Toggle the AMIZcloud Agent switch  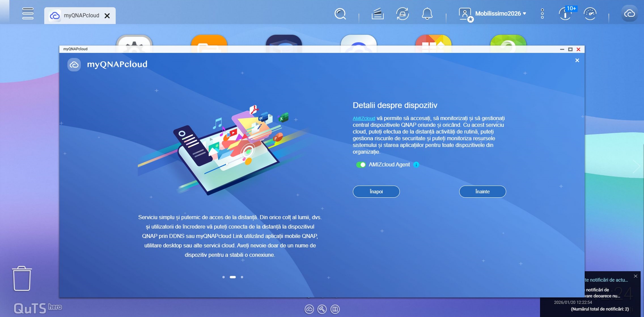point(361,165)
